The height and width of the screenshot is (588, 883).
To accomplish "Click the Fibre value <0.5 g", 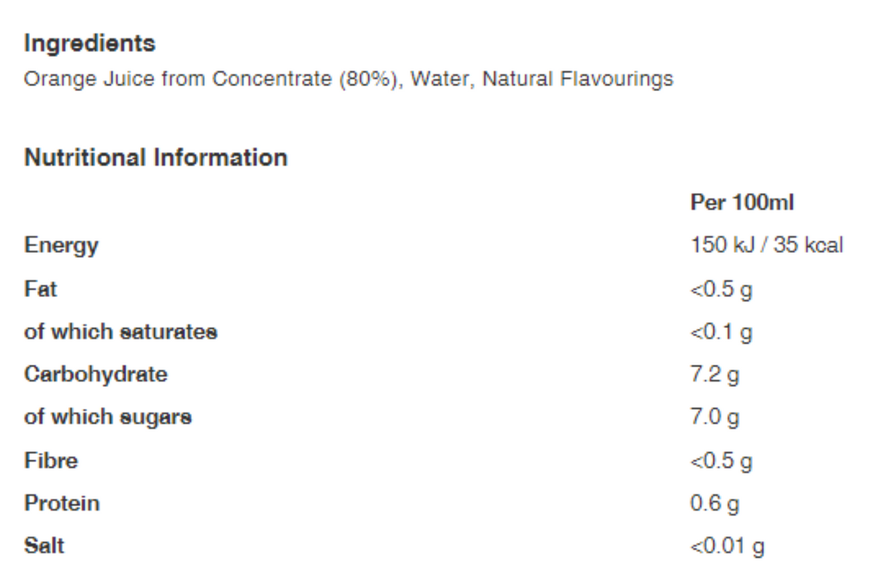I will [x=721, y=461].
